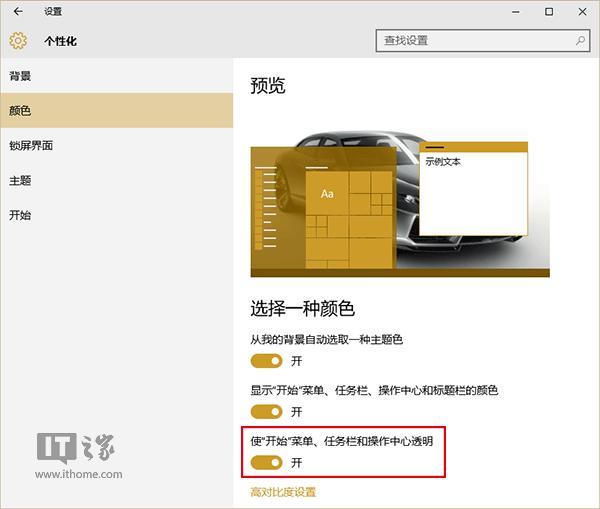The height and width of the screenshot is (509, 600).
Task: Click the back arrow in title bar
Action: point(18,12)
